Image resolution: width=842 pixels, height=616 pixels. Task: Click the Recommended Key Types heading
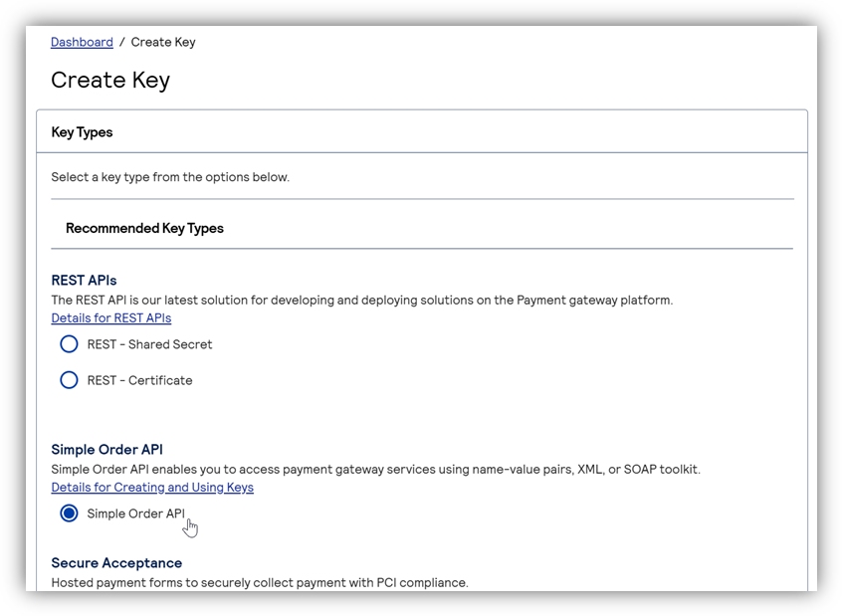coord(144,228)
